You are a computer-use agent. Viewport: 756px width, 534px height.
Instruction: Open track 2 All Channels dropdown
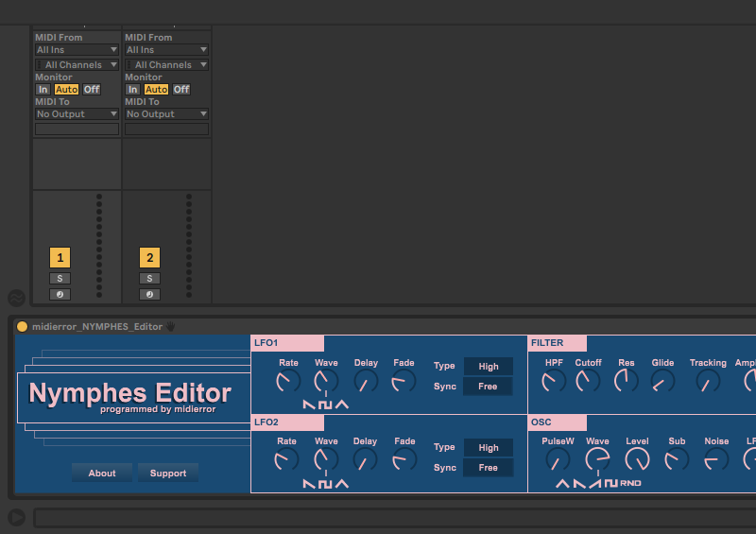click(x=167, y=64)
